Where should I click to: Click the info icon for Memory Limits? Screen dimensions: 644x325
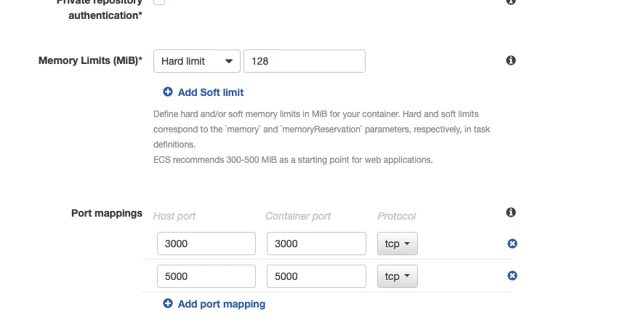[x=511, y=60]
